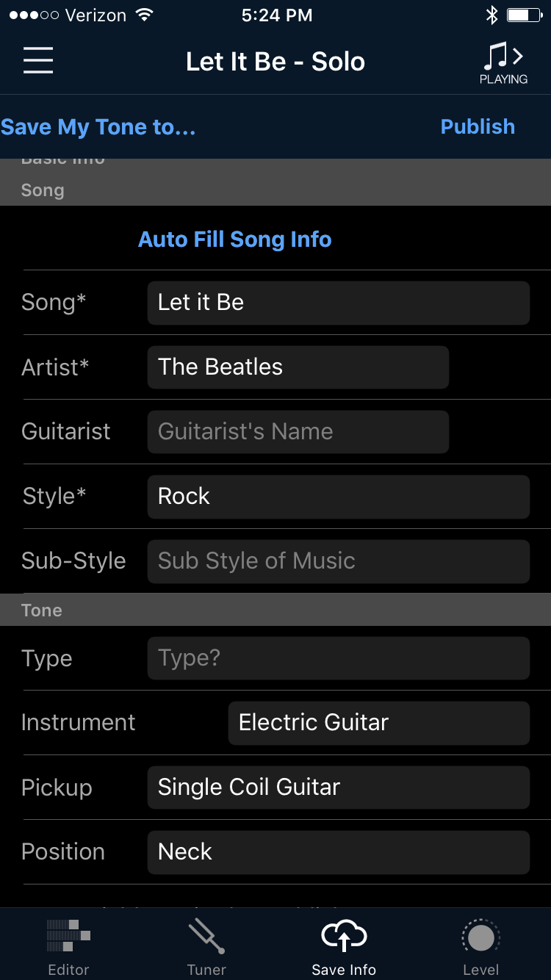The width and height of the screenshot is (551, 980).
Task: Open the hamburger menu
Action: coord(38,60)
